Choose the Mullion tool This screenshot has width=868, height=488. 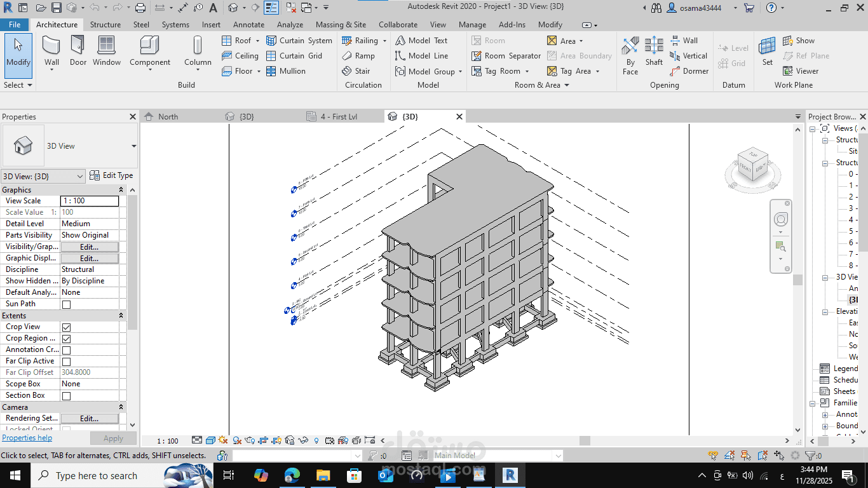click(285, 71)
